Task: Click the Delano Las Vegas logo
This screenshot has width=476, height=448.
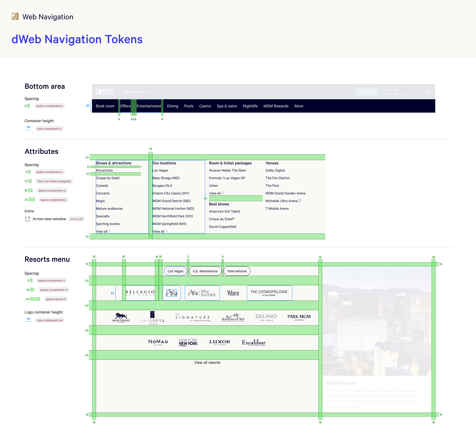Action: pos(266,318)
